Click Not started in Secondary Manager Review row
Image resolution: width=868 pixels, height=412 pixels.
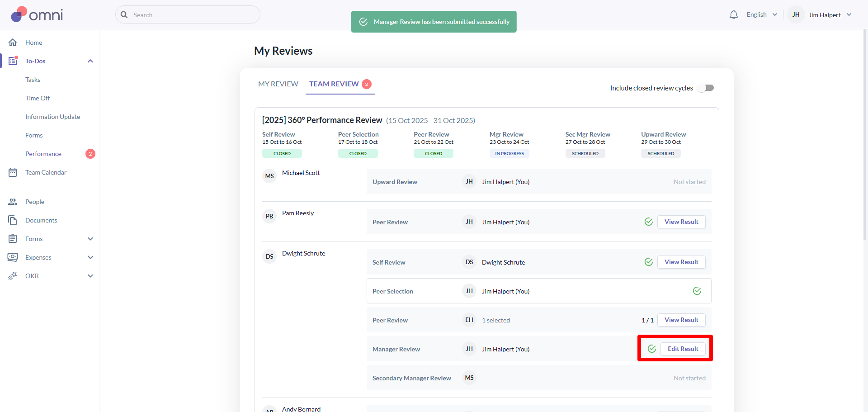tap(689, 378)
